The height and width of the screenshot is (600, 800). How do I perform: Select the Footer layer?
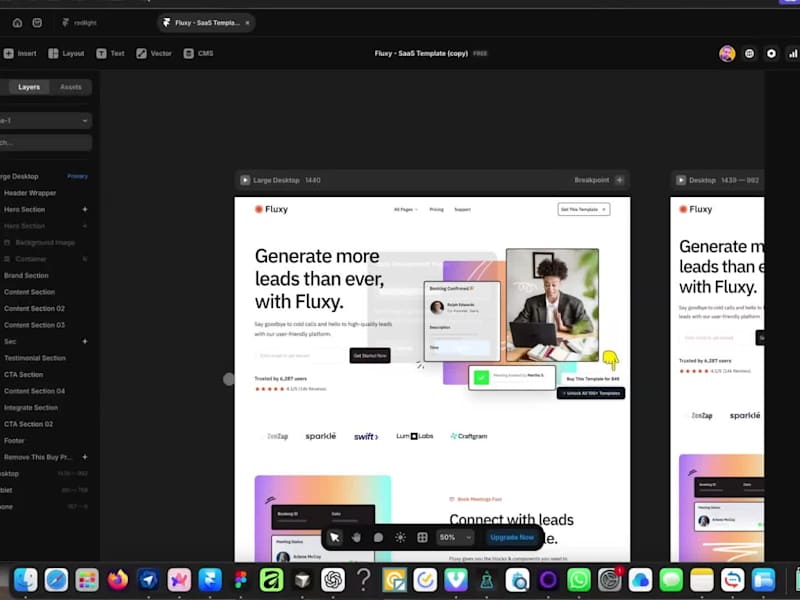point(14,441)
